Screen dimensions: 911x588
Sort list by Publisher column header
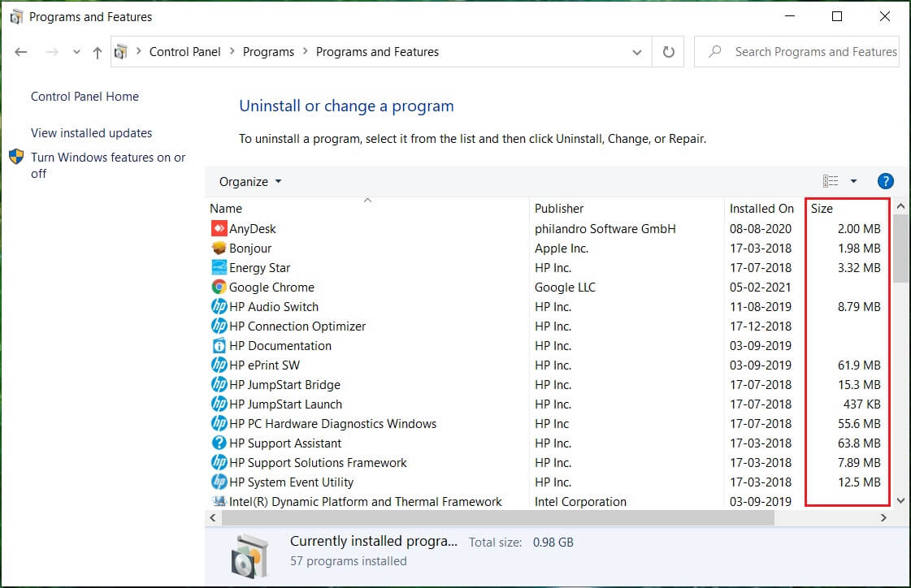point(559,209)
